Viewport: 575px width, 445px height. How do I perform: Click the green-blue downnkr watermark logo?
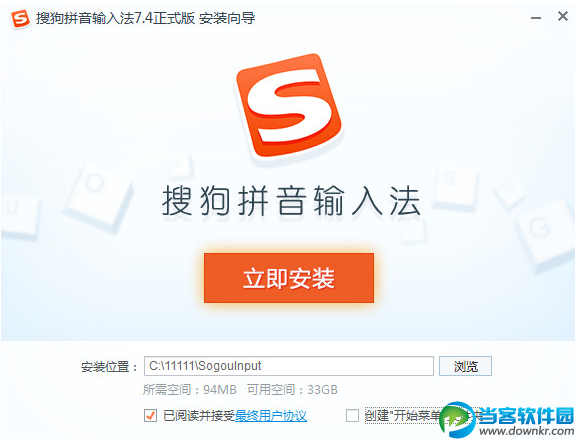[x=457, y=419]
